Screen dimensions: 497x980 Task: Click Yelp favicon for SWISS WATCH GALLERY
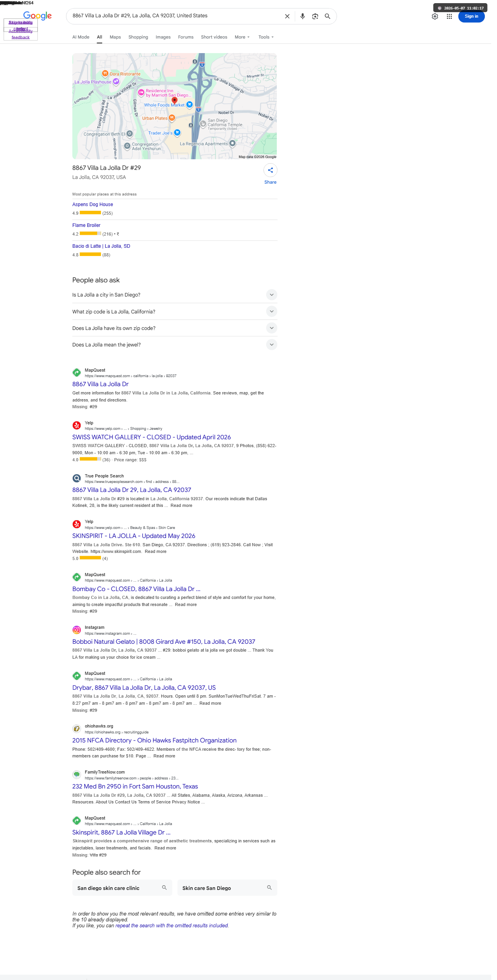[77, 426]
